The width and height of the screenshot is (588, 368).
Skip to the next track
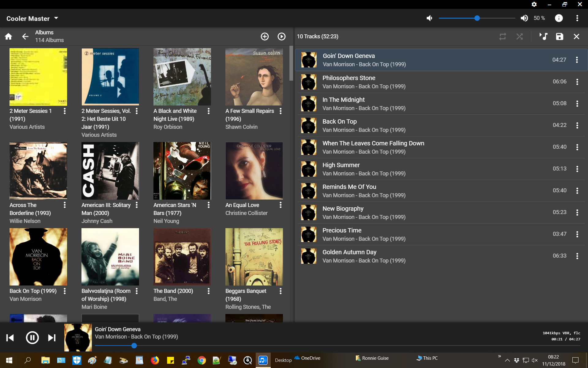tap(52, 338)
